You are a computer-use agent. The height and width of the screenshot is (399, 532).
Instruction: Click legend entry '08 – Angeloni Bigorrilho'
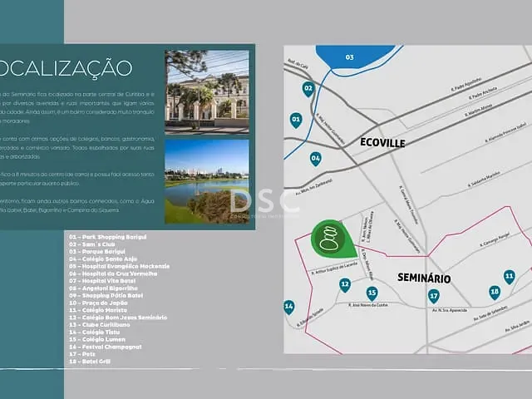pyautogui.click(x=103, y=288)
